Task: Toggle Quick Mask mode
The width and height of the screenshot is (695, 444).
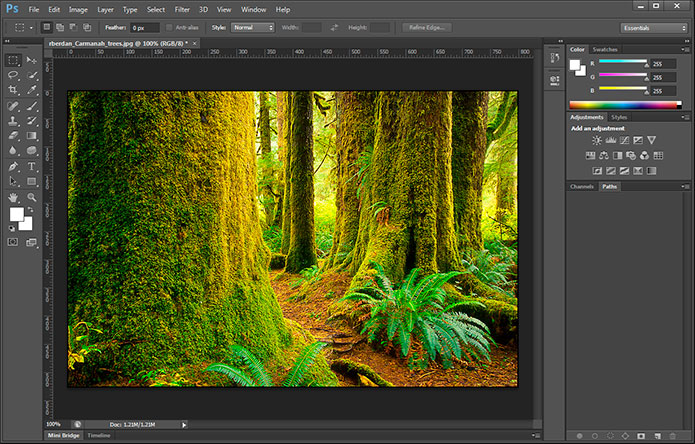Action: (x=13, y=242)
